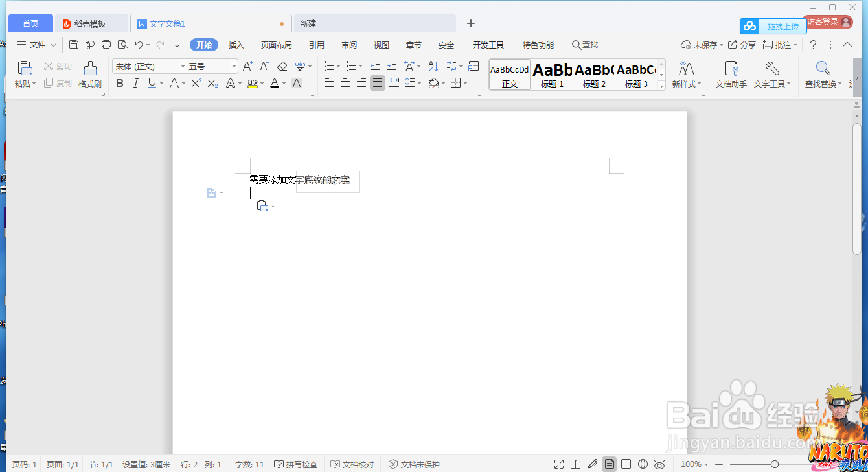Image resolution: width=868 pixels, height=472 pixels.
Task: Toggle italic formatting
Action: [135, 83]
